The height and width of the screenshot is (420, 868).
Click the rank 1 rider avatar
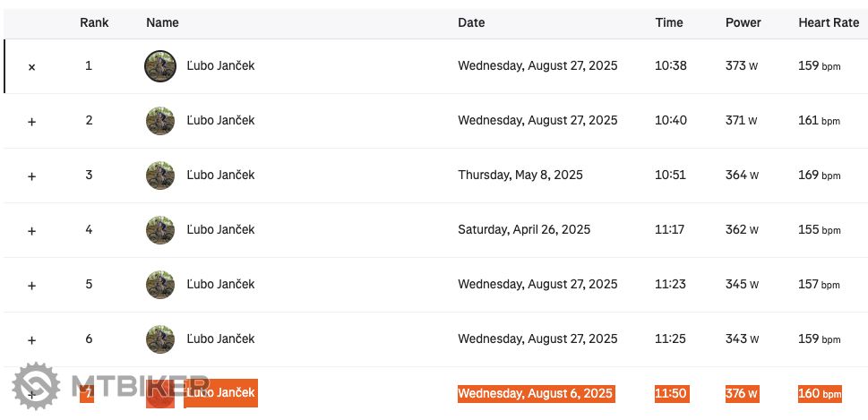click(x=160, y=66)
